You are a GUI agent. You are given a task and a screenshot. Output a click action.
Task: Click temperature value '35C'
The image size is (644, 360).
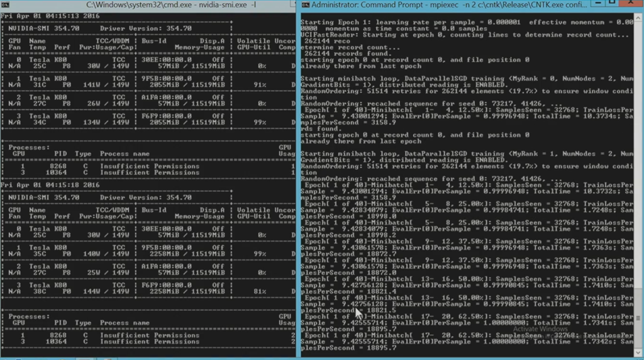(40, 254)
